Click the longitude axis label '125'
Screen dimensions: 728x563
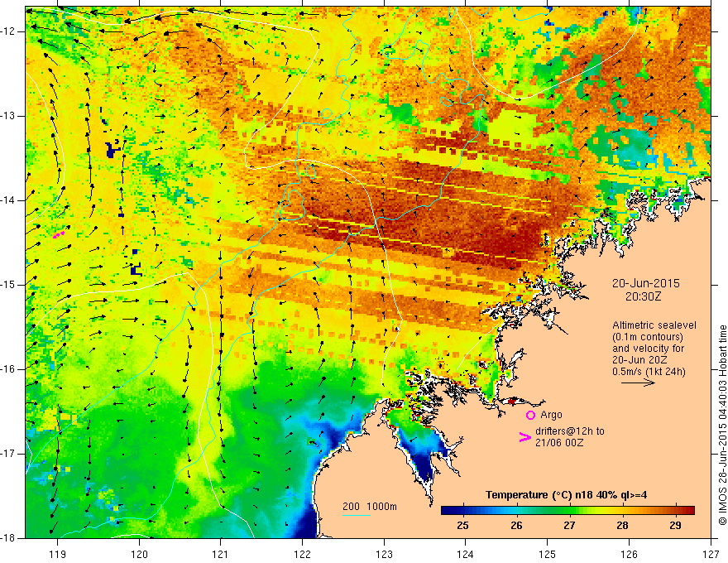click(x=548, y=554)
